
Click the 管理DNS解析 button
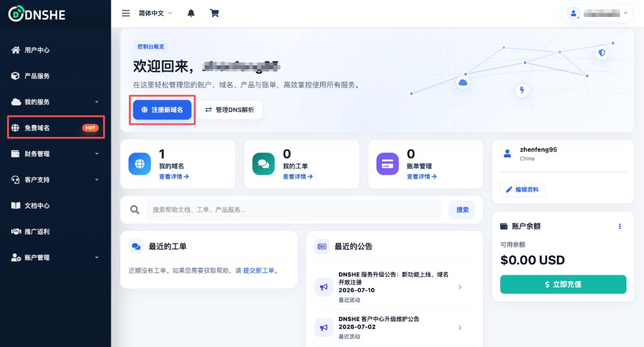[x=230, y=109]
